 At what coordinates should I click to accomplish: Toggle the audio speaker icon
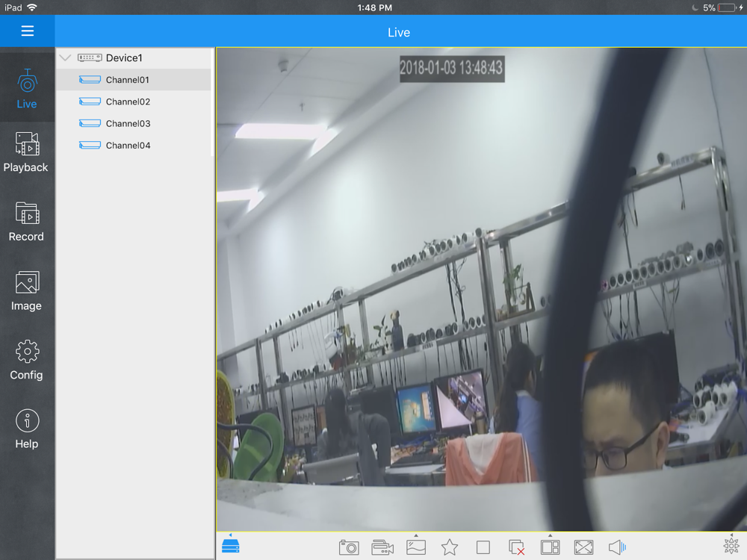(x=617, y=547)
